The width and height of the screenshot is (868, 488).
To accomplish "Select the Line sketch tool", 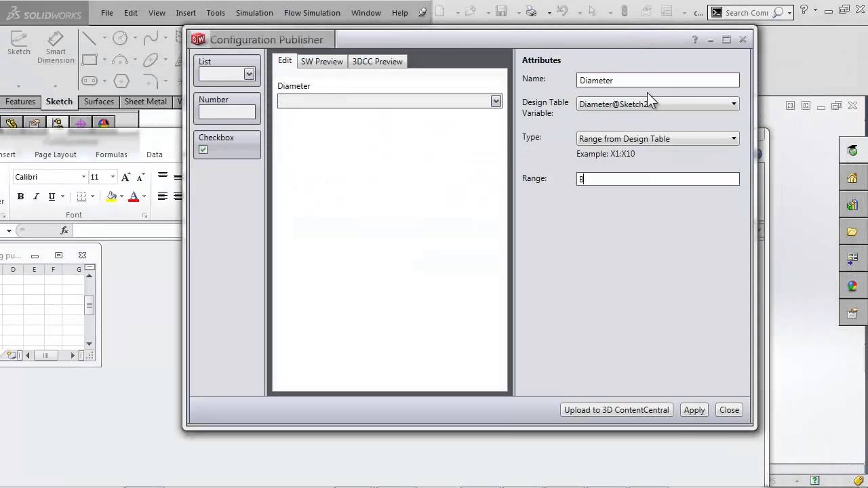I will [x=89, y=39].
